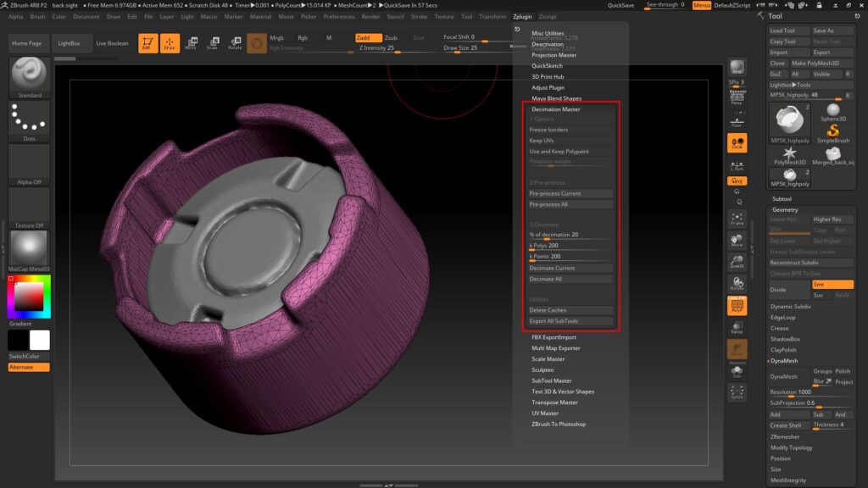The width and height of the screenshot is (868, 488).
Task: Click the QuickSave button in title bar
Action: pos(620,6)
